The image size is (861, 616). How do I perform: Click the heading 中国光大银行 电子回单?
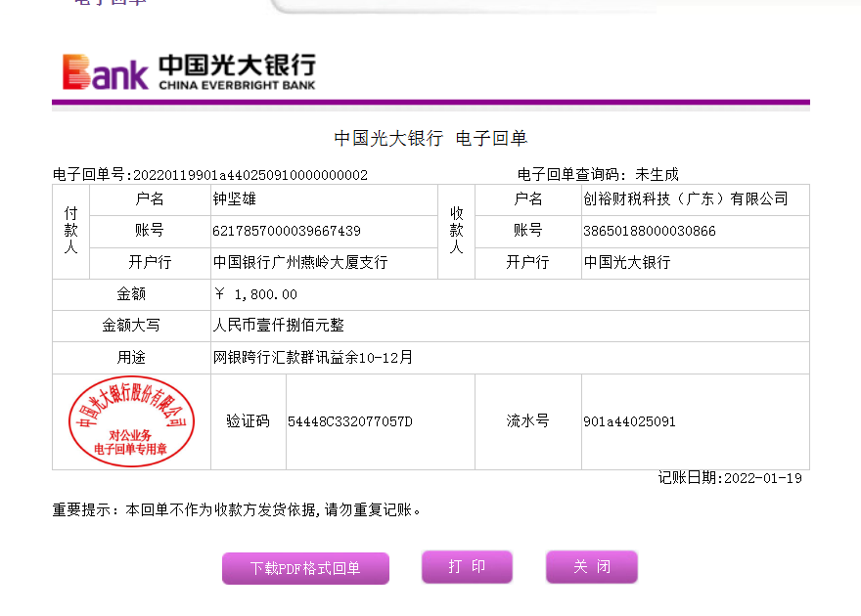(431, 138)
